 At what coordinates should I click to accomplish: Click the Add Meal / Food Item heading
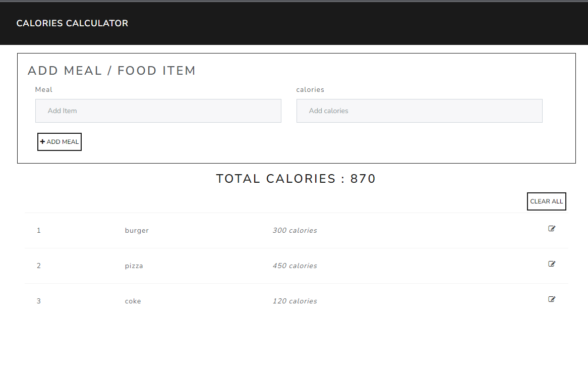[x=112, y=71]
